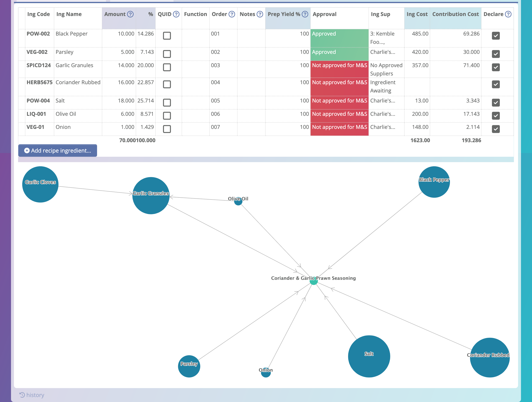Click the history clock icon
The image size is (532, 402).
[x=22, y=395]
